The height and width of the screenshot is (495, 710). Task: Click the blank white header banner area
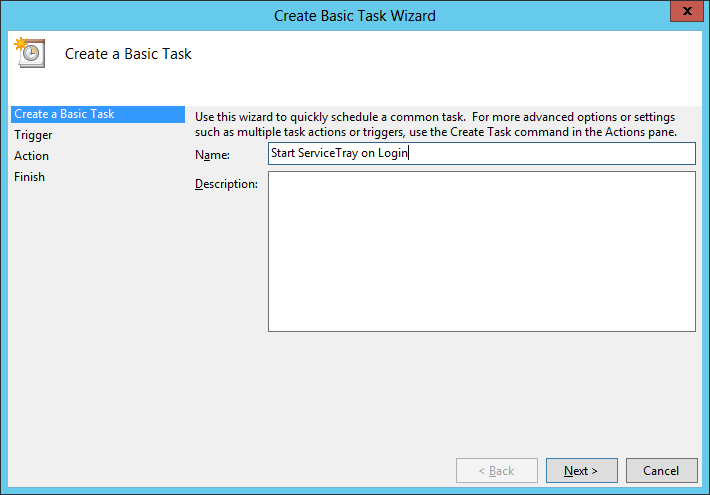[450, 65]
